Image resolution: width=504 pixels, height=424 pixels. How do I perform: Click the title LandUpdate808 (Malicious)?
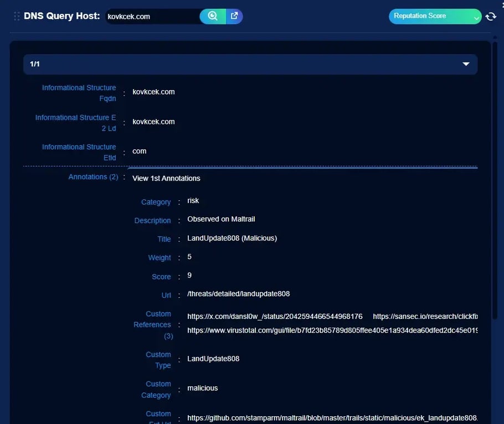click(x=232, y=238)
